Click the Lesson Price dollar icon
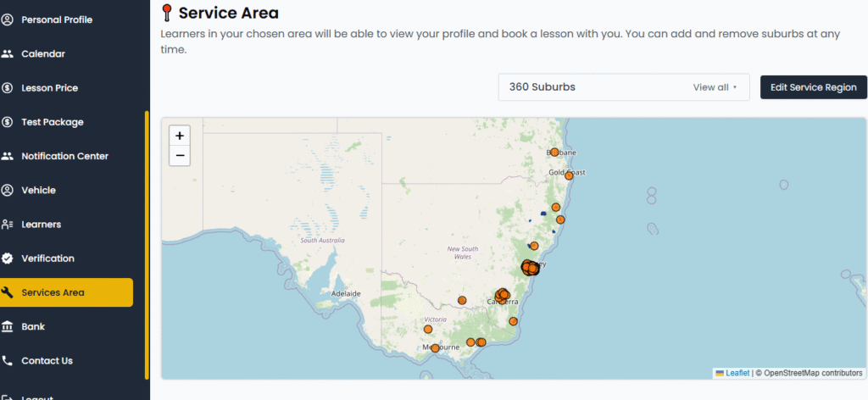Viewport: 868px width, 400px height. (x=8, y=87)
